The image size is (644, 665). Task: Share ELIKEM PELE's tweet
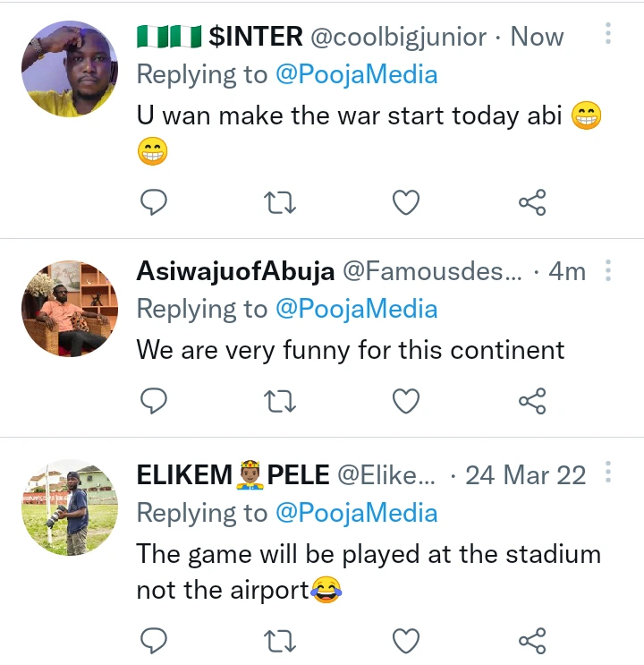tap(532, 640)
